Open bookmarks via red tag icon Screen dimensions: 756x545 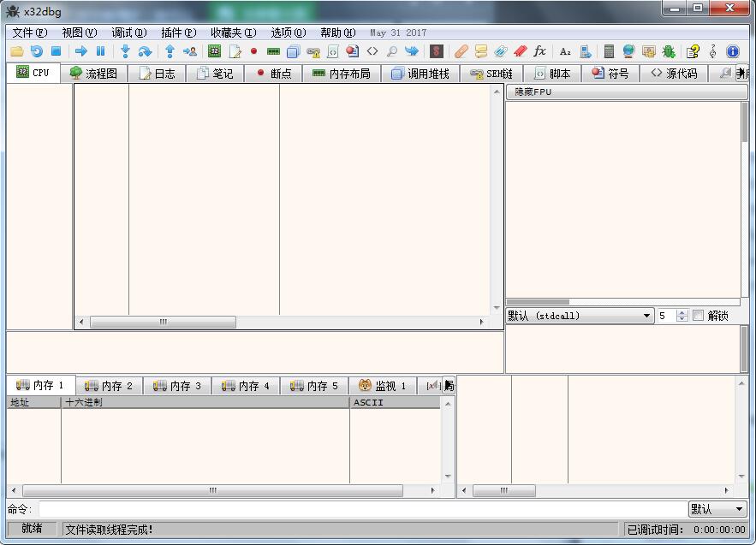(x=521, y=51)
